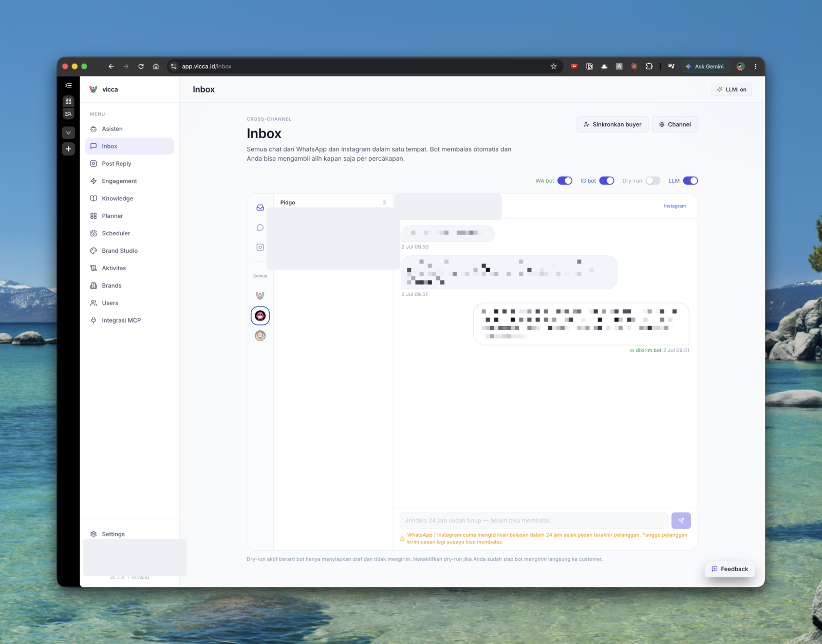Toggle the WA bot switch

565,181
